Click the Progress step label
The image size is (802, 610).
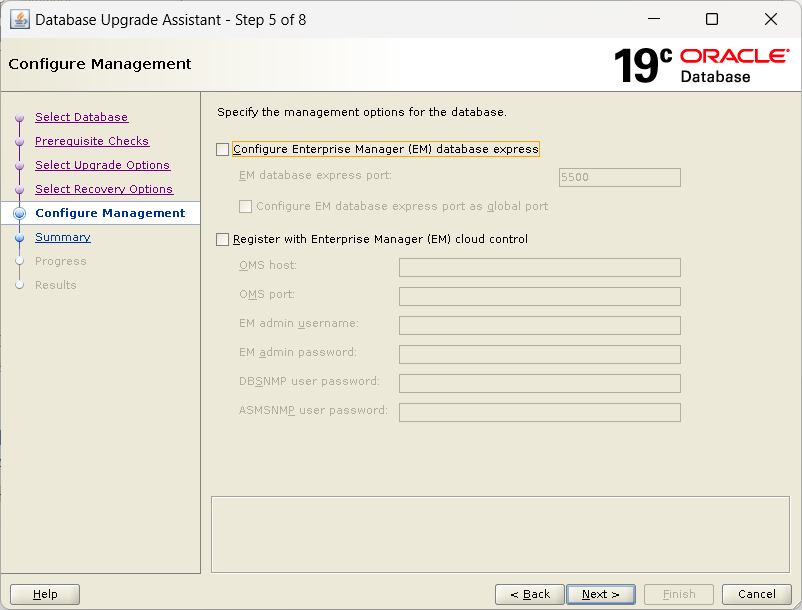pyautogui.click(x=61, y=261)
